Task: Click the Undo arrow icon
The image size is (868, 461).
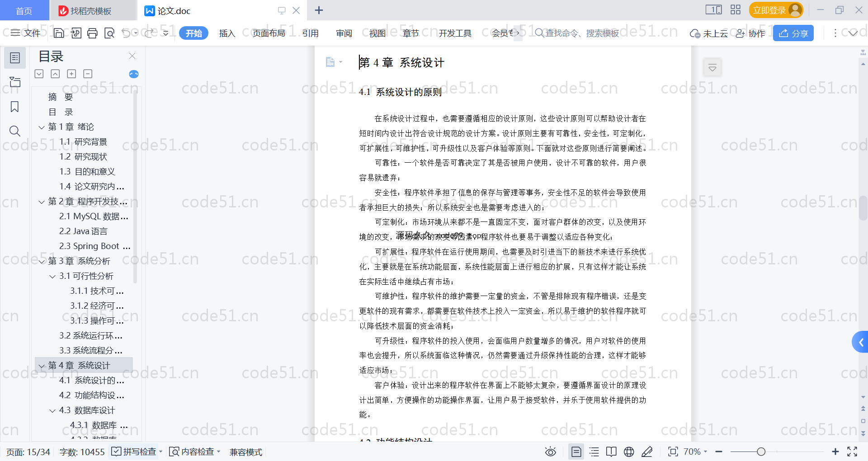Action: point(126,33)
